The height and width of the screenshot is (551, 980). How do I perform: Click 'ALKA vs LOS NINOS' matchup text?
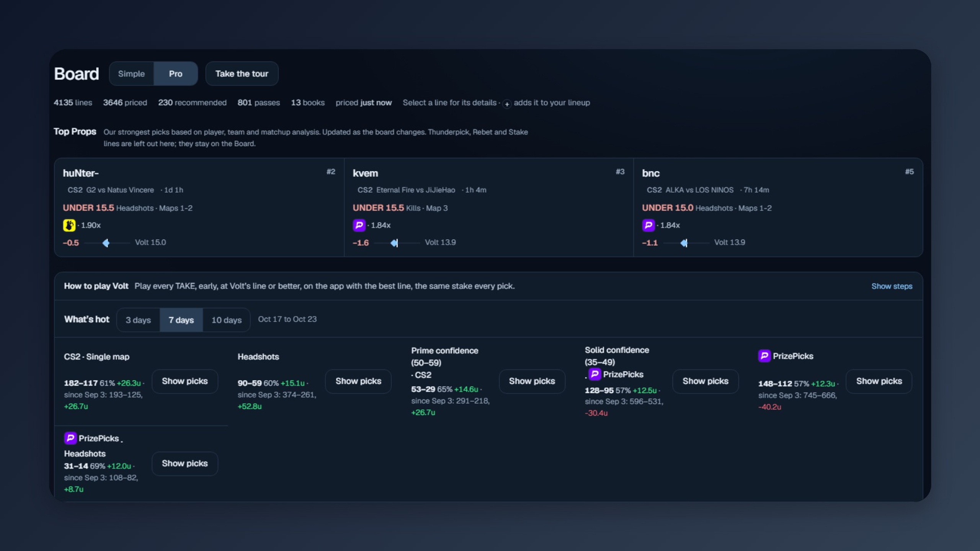tap(700, 190)
